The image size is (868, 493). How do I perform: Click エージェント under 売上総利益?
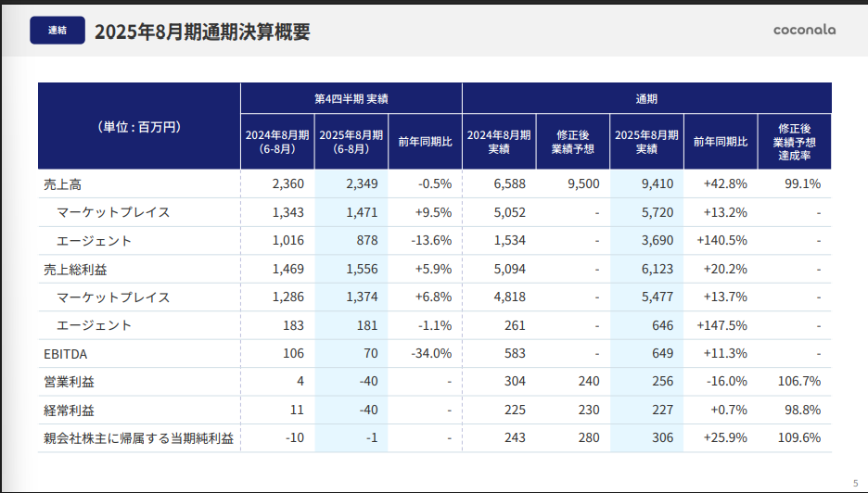coord(94,325)
